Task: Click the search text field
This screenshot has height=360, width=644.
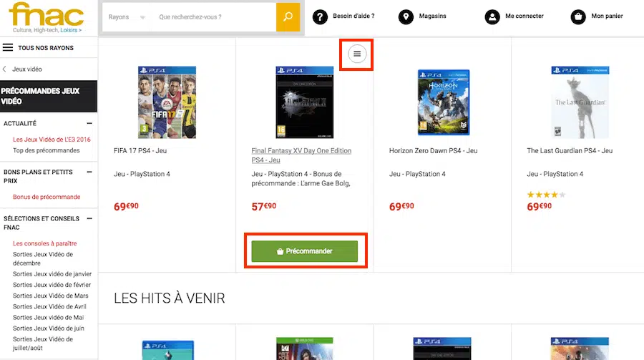Action: 215,17
